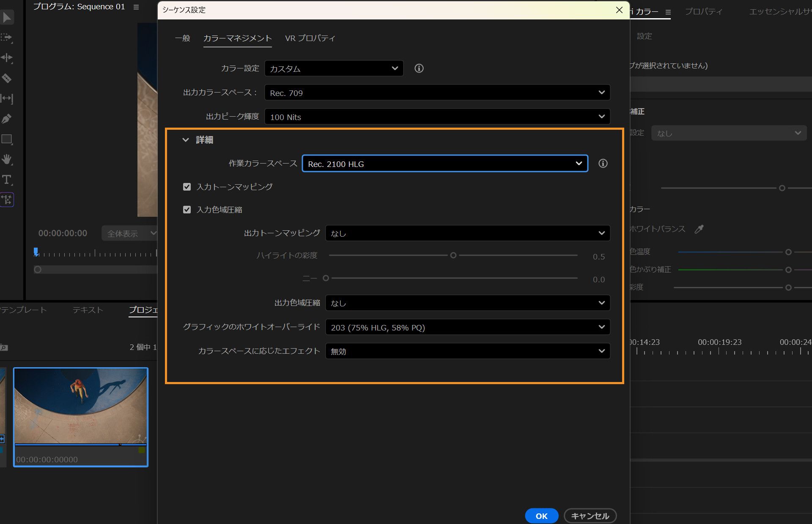
Task: Open the VR プロパティ tab
Action: coord(310,38)
